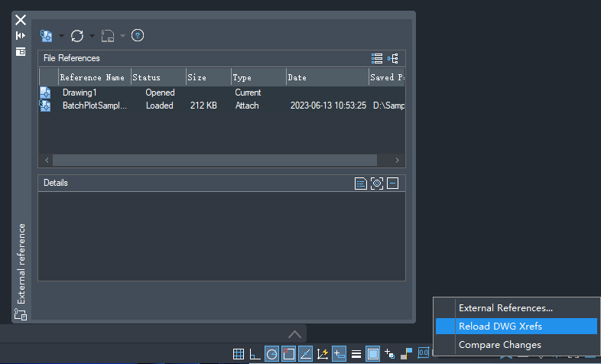The height and width of the screenshot is (364, 601).
Task: Toggle polar tracking in status bar
Action: click(x=271, y=353)
